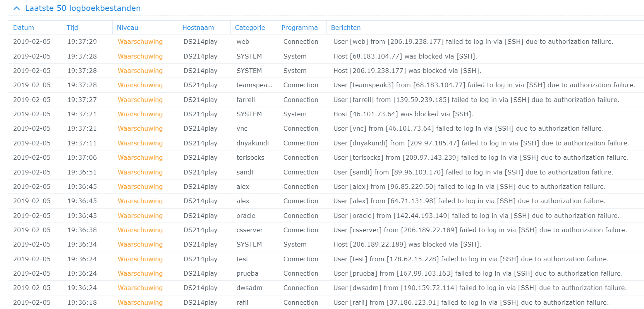Select message 'User [sandi] from [89.96.103.170]'
The width and height of the screenshot is (644, 309).
473,172
